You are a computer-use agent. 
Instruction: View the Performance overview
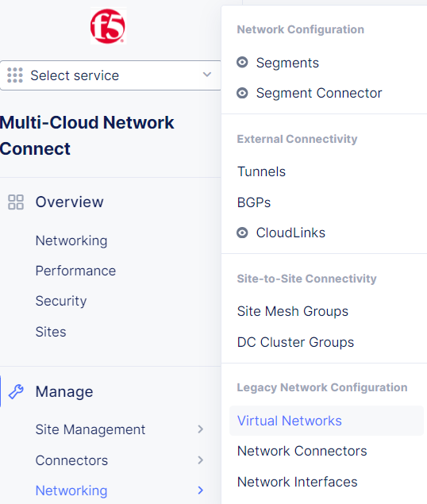coord(75,271)
